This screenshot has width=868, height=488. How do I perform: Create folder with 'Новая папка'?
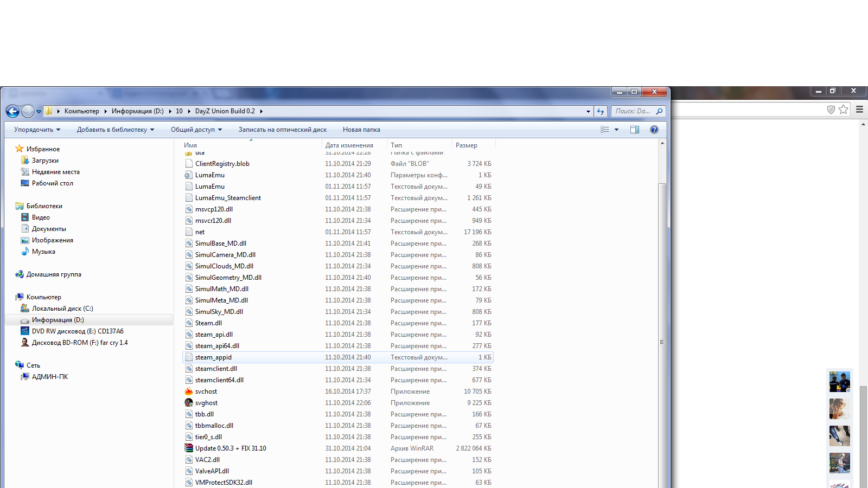pos(361,130)
